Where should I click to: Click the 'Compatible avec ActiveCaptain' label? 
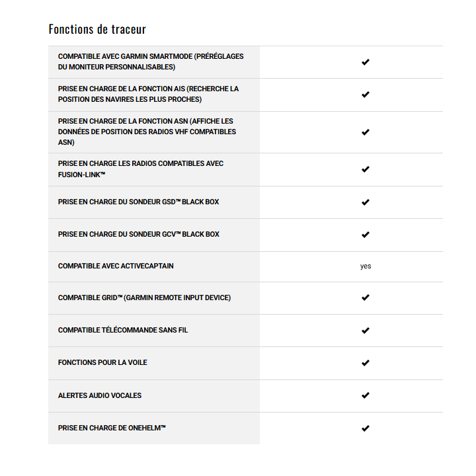[116, 266]
